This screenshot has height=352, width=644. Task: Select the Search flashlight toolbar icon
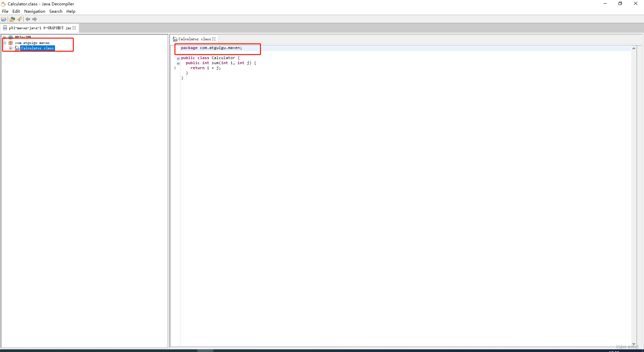(x=19, y=19)
